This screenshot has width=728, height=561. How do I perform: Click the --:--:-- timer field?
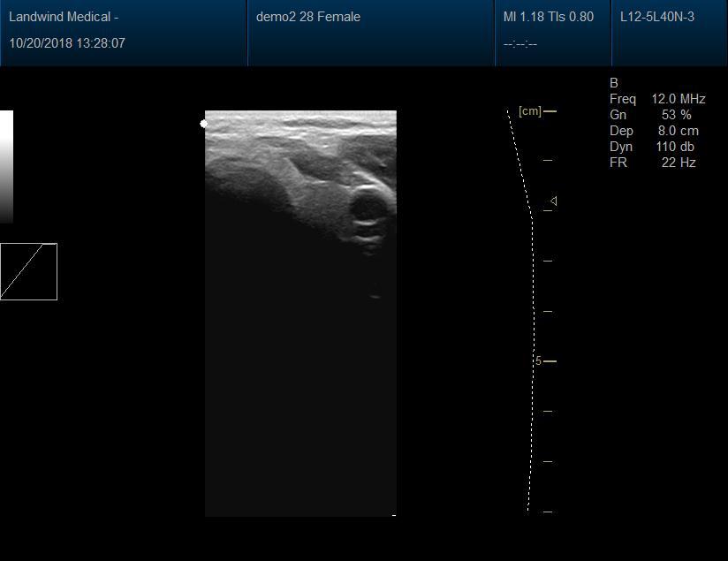click(x=520, y=44)
